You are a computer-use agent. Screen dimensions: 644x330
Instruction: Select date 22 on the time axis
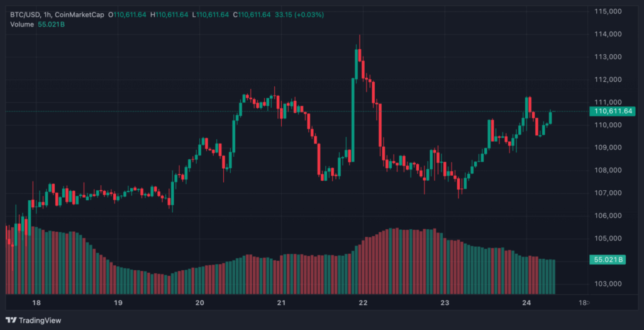tap(363, 303)
